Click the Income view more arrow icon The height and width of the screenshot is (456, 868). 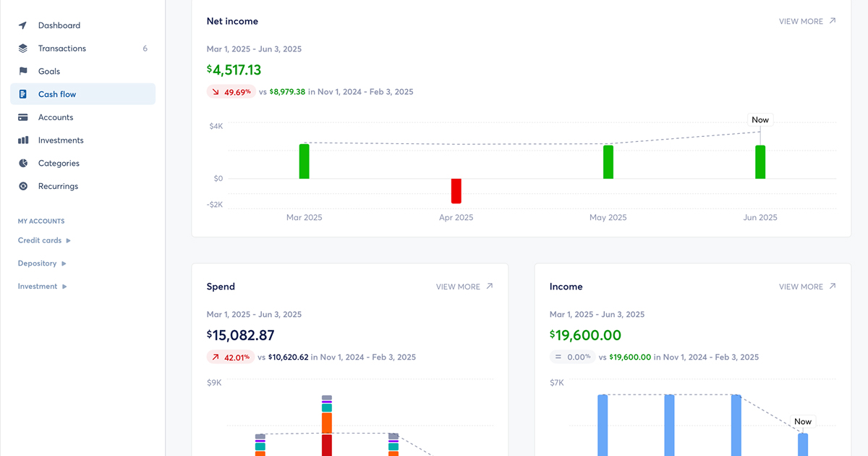coord(833,287)
